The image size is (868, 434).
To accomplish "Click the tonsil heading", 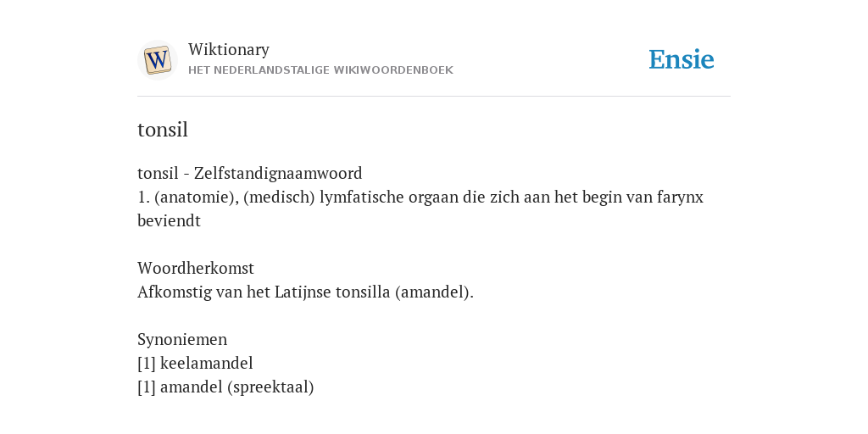I will (163, 130).
